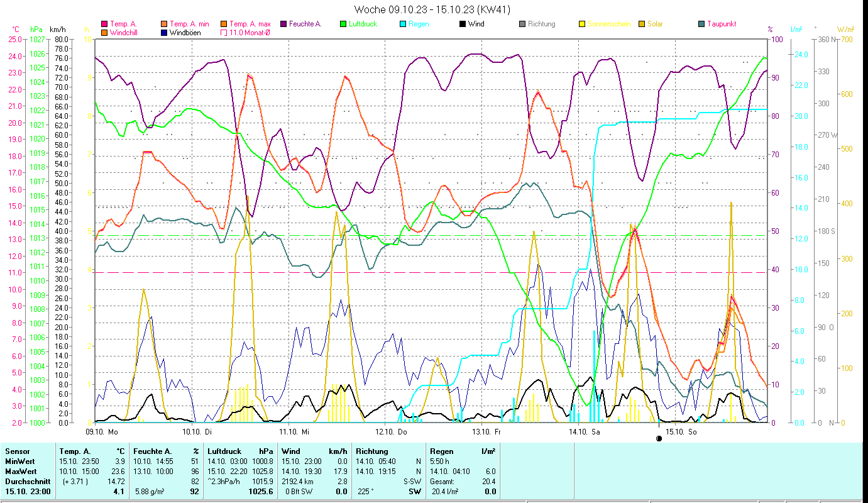
Task: Click the Solar legend label
Action: [655, 24]
